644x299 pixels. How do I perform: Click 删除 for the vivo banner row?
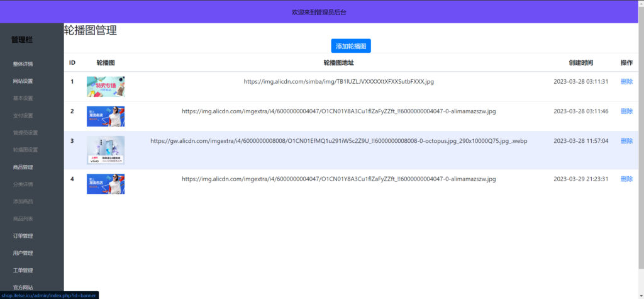coord(626,141)
